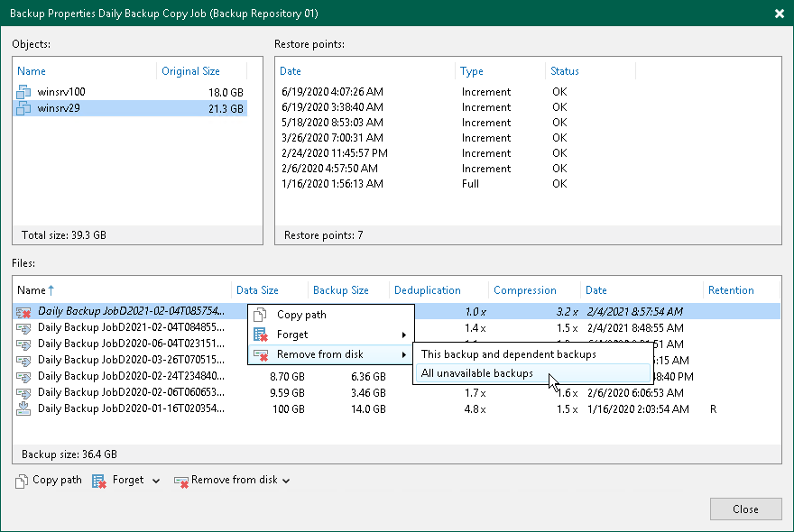The height and width of the screenshot is (532, 794).
Task: Select the winsrv100 object icon
Action: click(23, 90)
